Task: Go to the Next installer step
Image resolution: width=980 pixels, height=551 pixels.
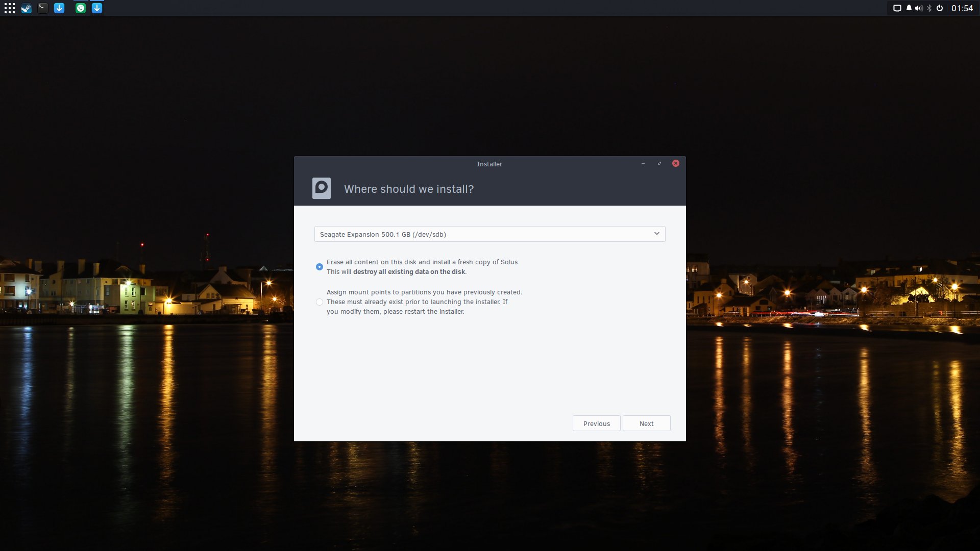Action: [x=646, y=423]
